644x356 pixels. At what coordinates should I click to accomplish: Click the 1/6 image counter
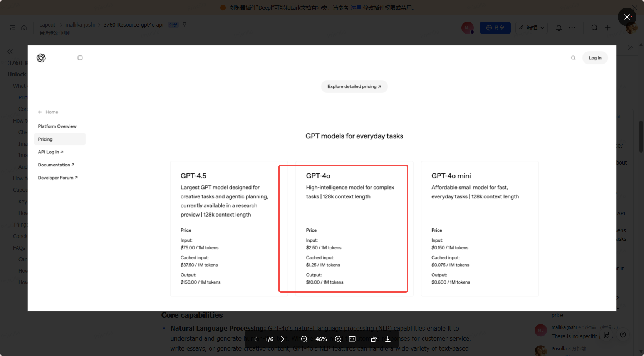coord(269,339)
